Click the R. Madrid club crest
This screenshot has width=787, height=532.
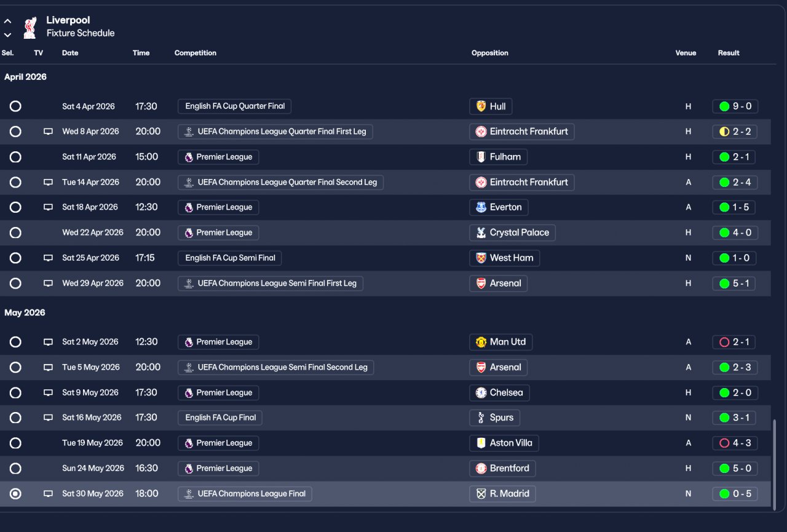pos(481,493)
